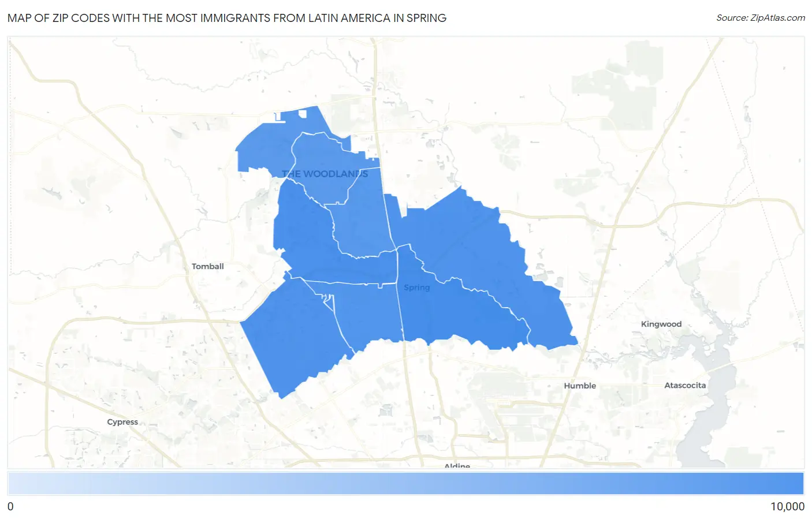Click the Atascocita city label
Screen dimensions: 812x519
[685, 385]
